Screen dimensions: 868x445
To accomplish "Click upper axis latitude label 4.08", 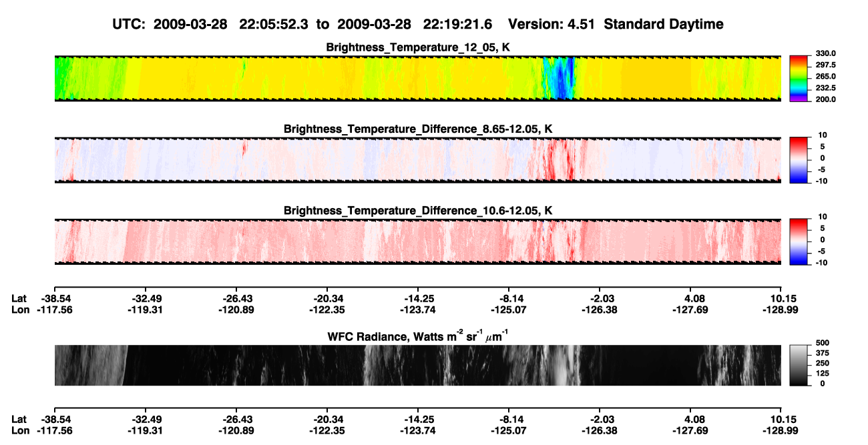I will point(694,299).
